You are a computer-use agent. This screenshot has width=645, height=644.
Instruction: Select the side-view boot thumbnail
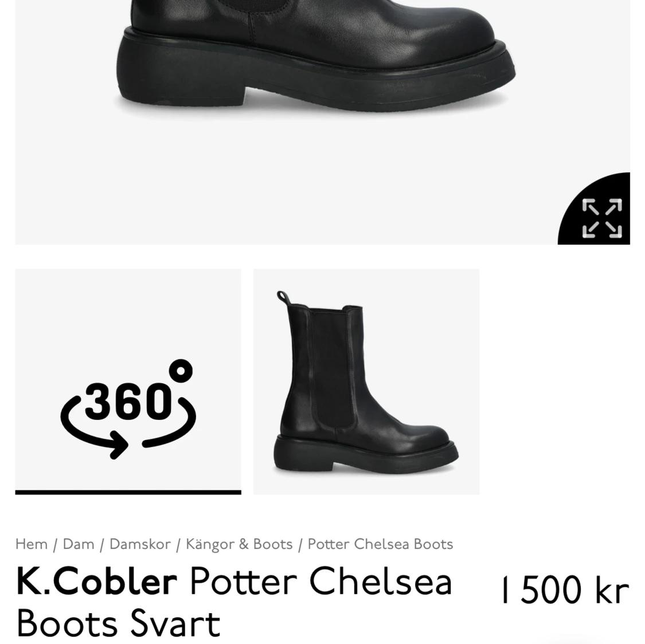366,382
